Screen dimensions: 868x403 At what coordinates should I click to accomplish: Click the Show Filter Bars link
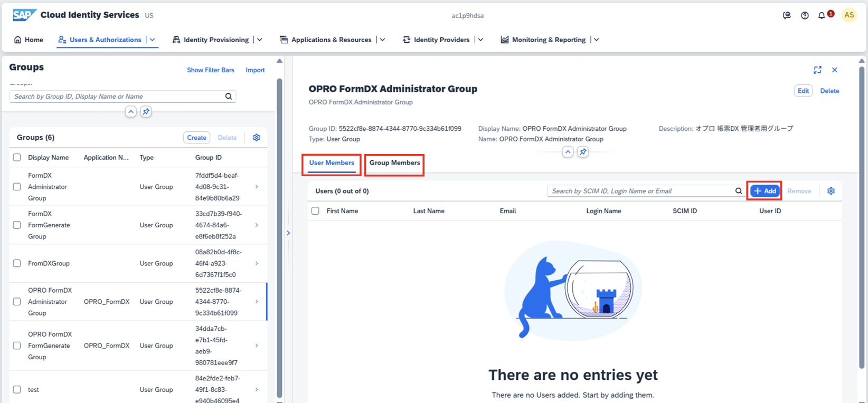210,70
